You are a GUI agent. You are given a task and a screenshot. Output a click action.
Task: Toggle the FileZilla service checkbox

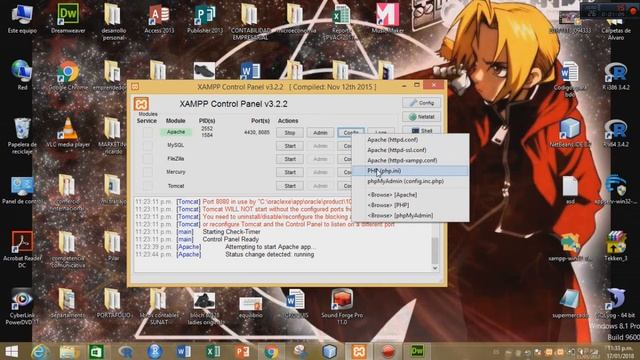coord(147,159)
